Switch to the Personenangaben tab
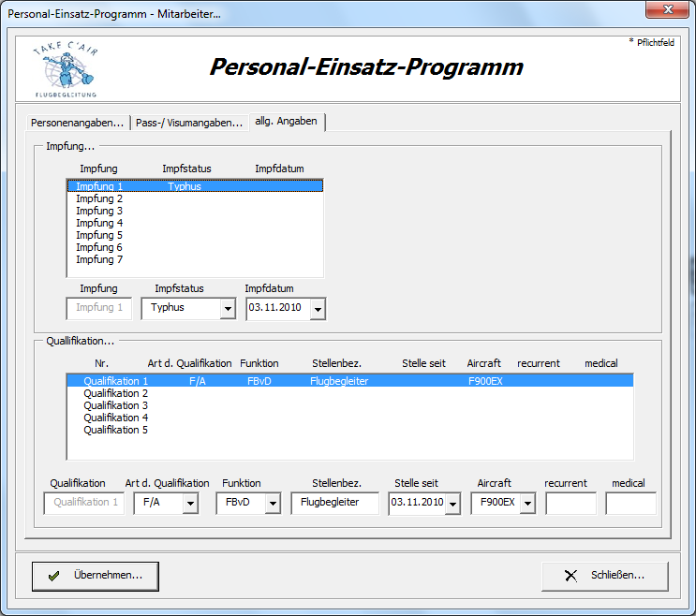This screenshot has height=616, width=696. point(77,123)
